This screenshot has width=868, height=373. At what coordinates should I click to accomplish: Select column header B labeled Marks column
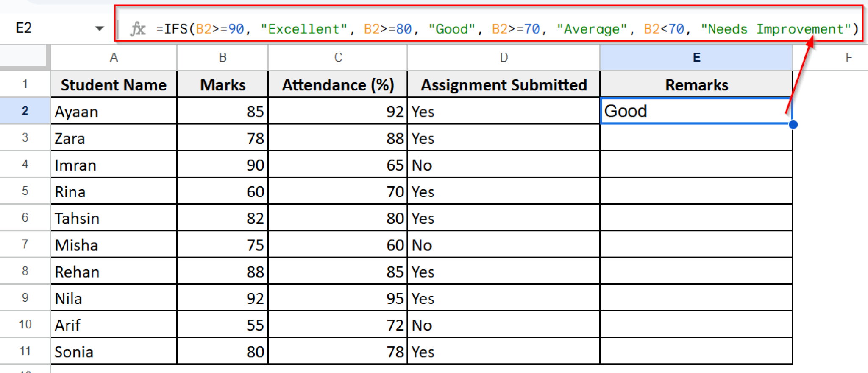pos(222,57)
